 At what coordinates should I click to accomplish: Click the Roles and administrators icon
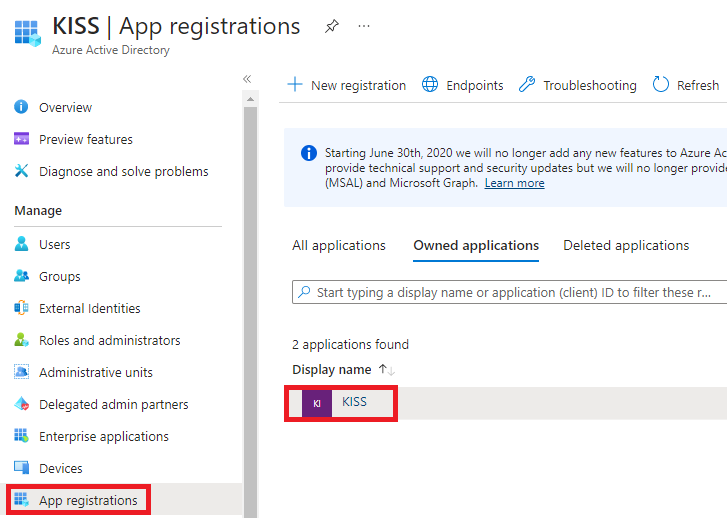point(21,339)
